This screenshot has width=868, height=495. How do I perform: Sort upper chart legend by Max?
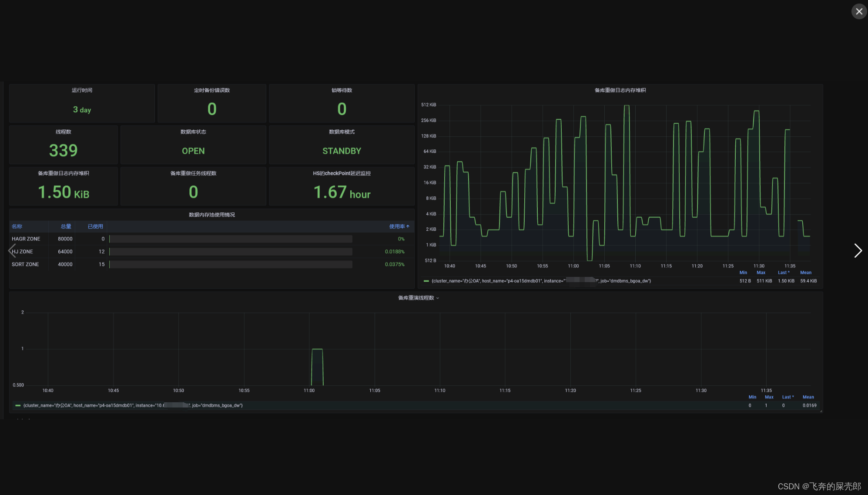[761, 273]
